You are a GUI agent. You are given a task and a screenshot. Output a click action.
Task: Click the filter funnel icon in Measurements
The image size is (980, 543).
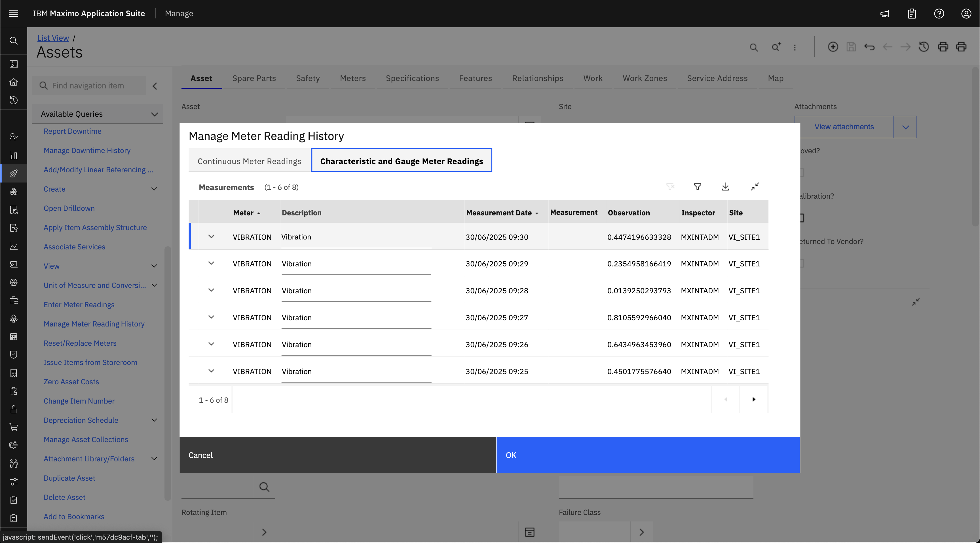coord(697,187)
